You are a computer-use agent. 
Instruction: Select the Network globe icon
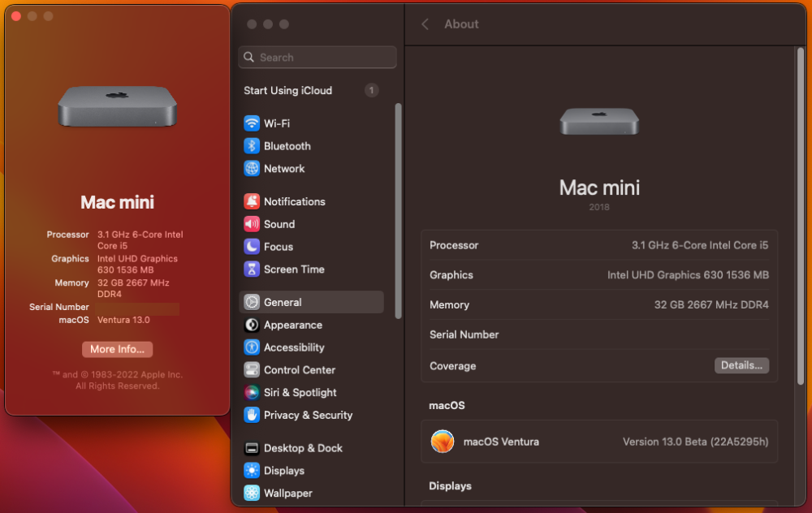252,168
